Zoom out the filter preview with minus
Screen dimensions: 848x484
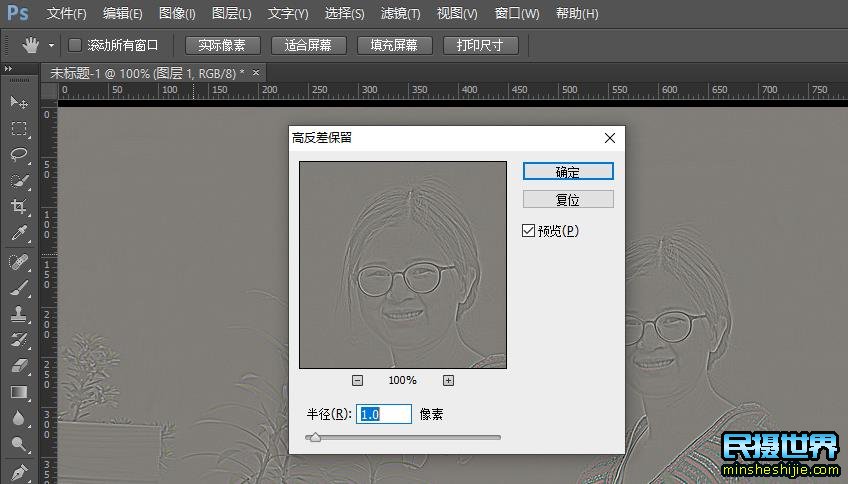click(x=357, y=380)
